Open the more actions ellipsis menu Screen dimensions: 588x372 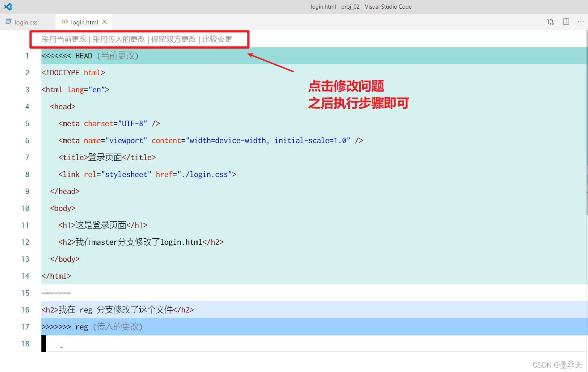coord(581,22)
